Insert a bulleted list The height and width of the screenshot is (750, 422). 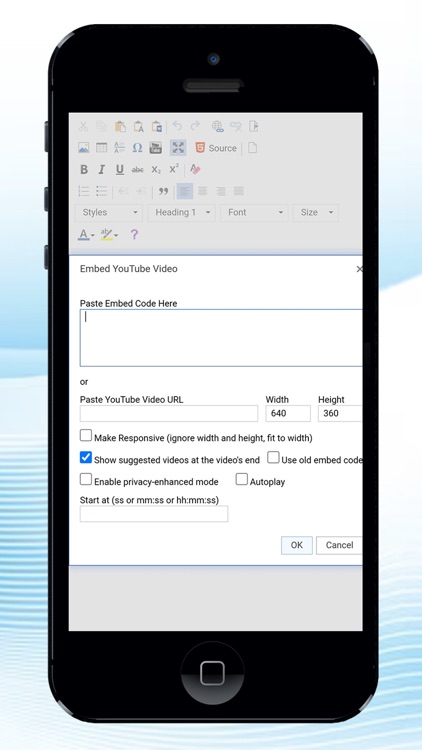point(101,191)
